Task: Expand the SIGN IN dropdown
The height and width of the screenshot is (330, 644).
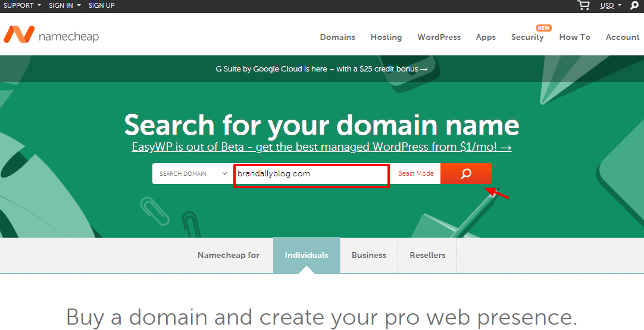Action: point(64,5)
